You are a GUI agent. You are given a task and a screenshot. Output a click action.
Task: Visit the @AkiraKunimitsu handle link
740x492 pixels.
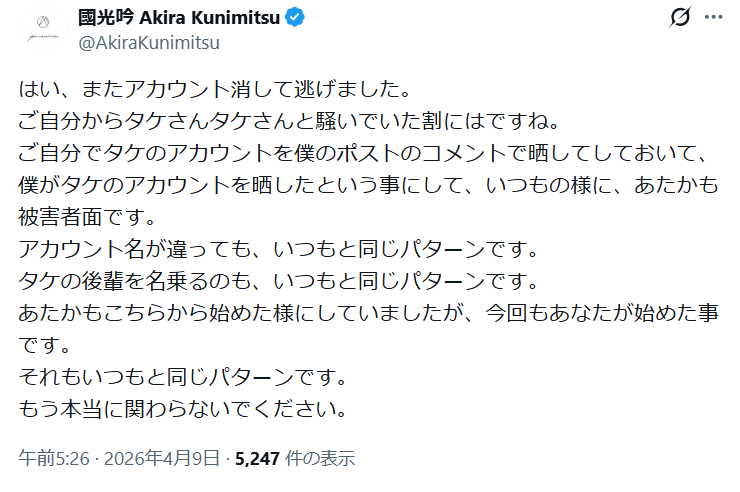click(x=148, y=42)
